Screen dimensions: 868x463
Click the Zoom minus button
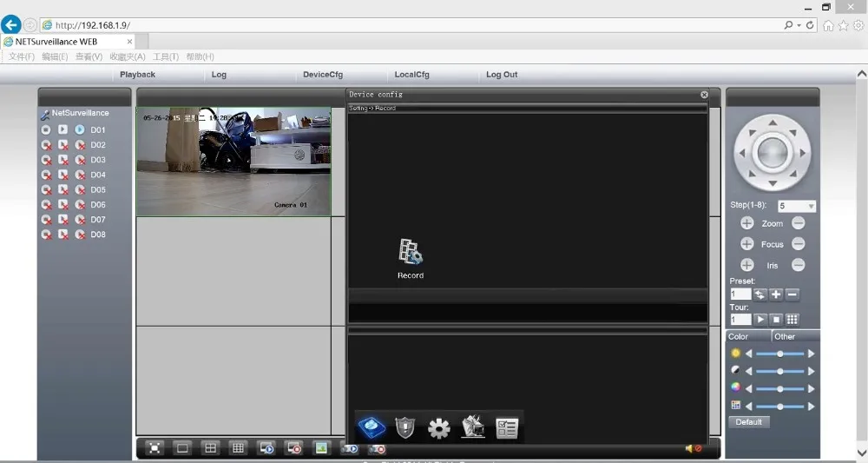point(799,223)
